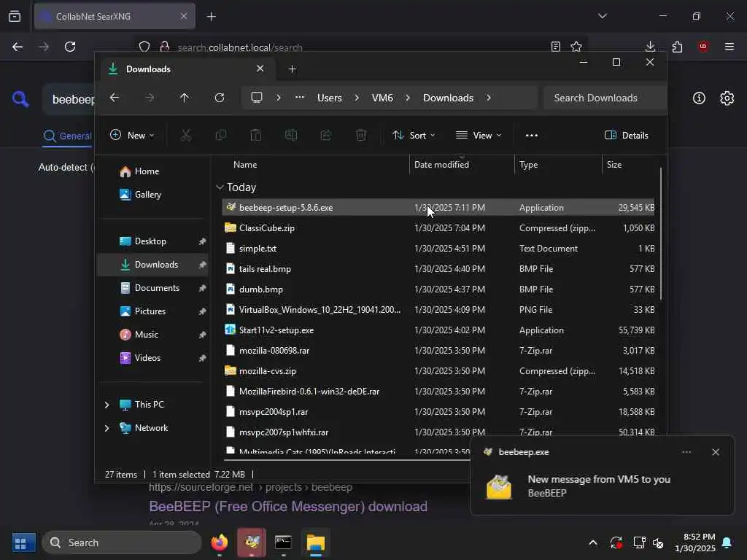Show hidden system tray icons
The height and width of the screenshot is (560, 747).
click(593, 542)
